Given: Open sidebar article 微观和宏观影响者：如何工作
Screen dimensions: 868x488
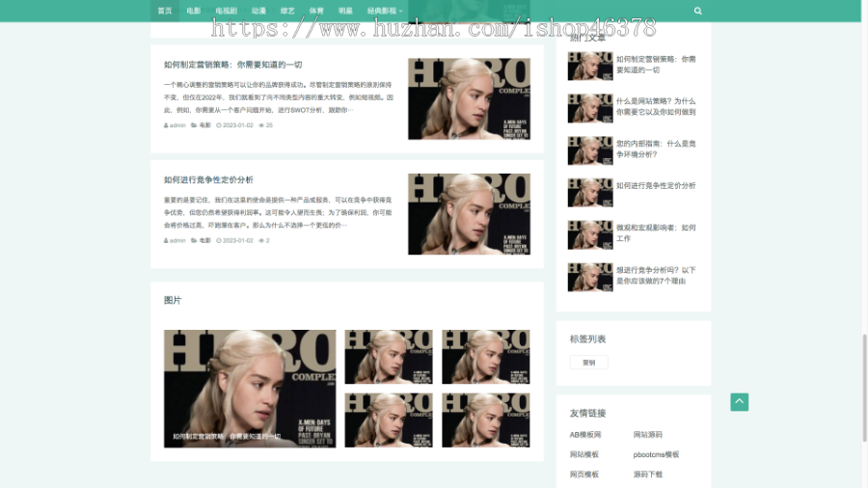Looking at the screenshot, I should [x=656, y=233].
